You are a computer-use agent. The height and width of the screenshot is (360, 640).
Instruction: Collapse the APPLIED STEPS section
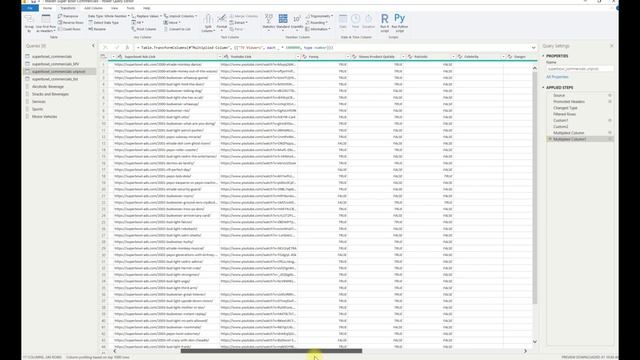(544, 87)
